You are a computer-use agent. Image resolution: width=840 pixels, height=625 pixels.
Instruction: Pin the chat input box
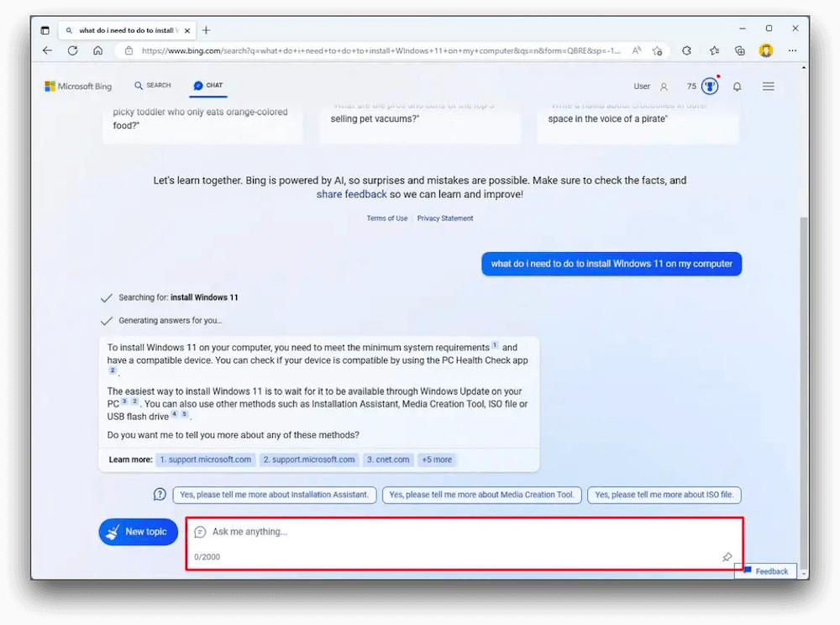tap(727, 557)
